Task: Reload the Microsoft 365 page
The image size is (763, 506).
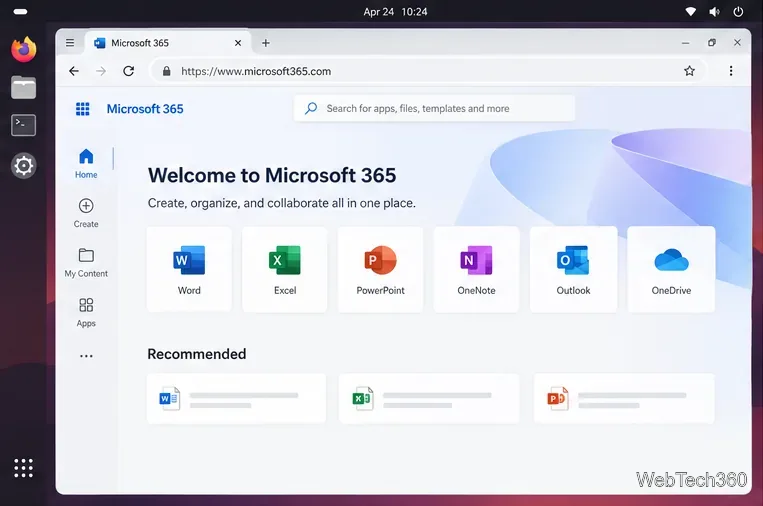Action: pos(128,71)
